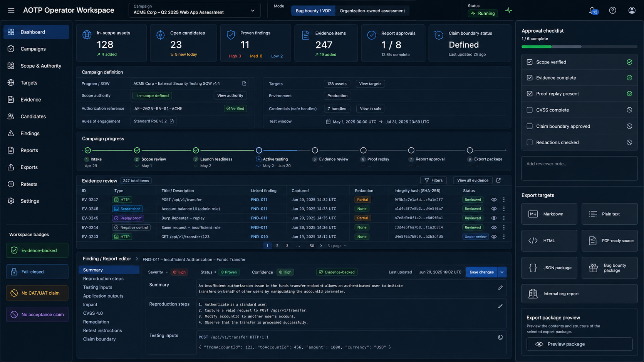Open evidence review in external window icon
Viewport: 644px width, 362px height.
(x=498, y=180)
